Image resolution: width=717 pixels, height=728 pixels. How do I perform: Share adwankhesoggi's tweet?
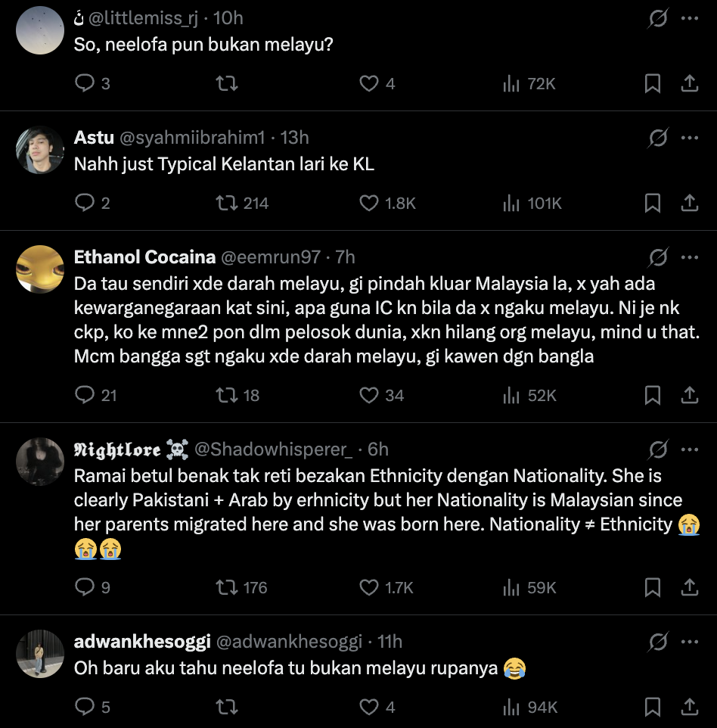(x=689, y=707)
